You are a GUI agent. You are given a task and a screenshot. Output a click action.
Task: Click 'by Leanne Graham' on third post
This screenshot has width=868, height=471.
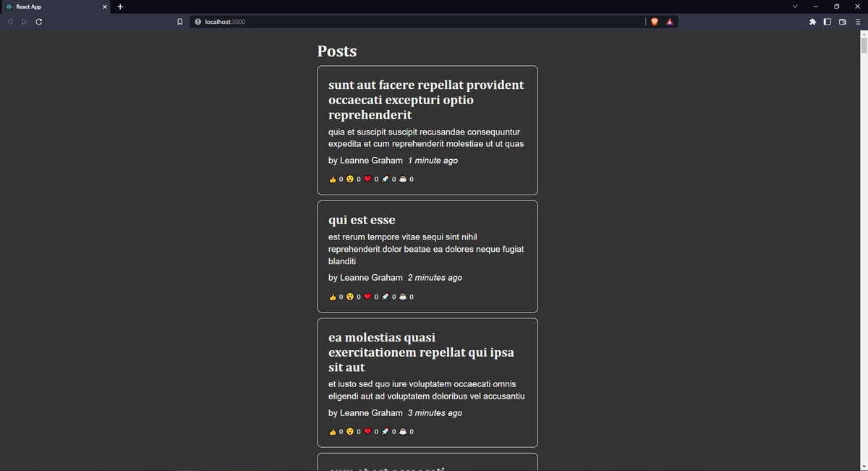365,413
